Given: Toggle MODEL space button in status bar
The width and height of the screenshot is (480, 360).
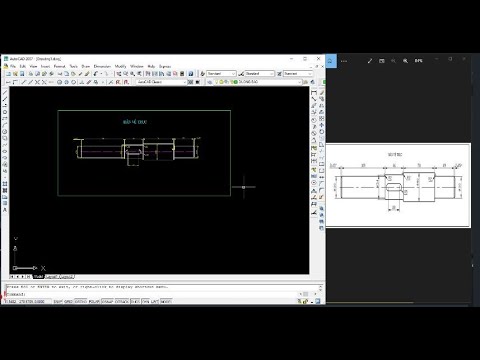Looking at the screenshot, I should 166,301.
